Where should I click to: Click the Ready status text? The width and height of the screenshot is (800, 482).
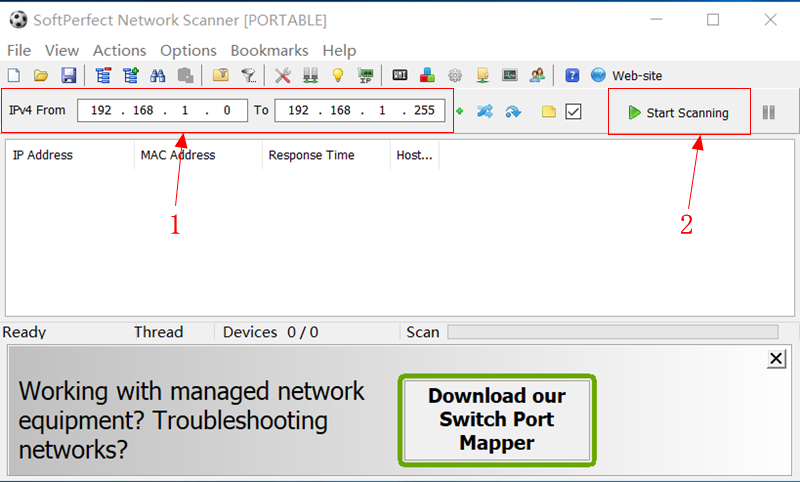[x=24, y=332]
